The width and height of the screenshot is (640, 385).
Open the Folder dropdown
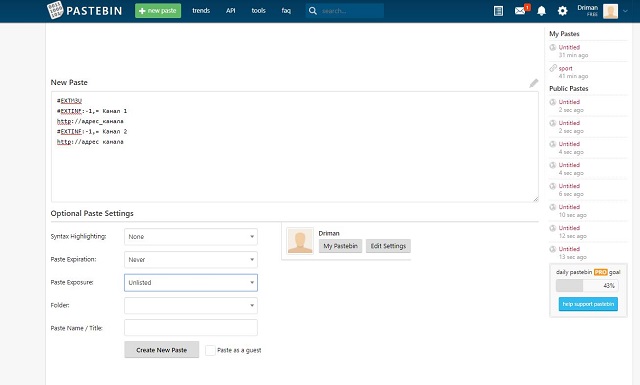(x=191, y=305)
